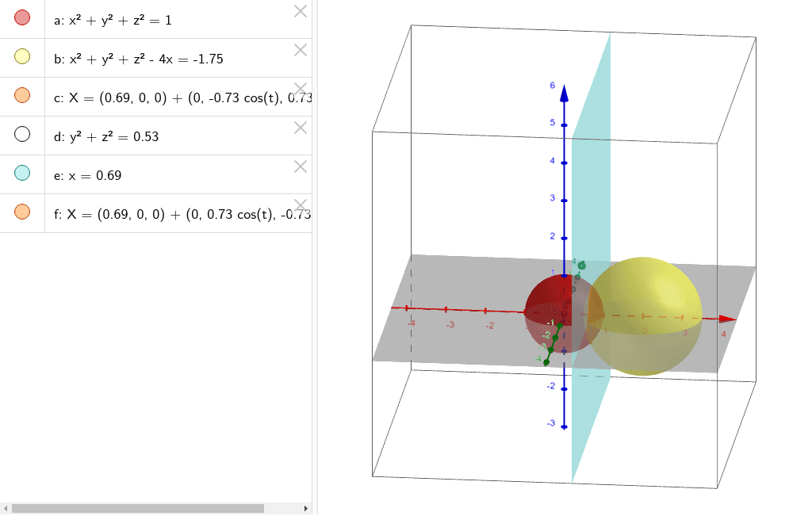The height and width of the screenshot is (516, 812).
Task: Toggle visibility circle for sphere a
Action: click(21, 19)
